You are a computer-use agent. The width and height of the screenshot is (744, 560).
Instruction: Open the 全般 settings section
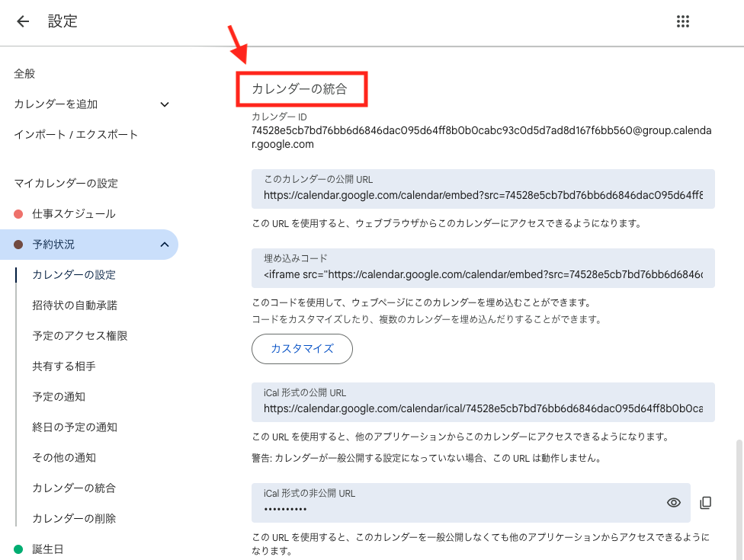(24, 73)
